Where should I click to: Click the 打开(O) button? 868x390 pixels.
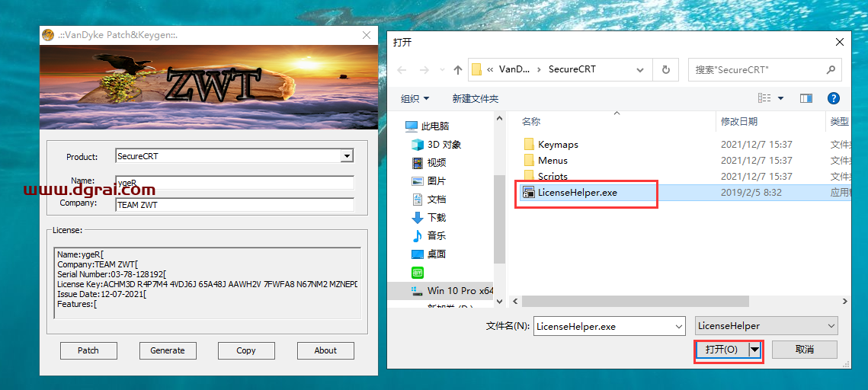722,350
